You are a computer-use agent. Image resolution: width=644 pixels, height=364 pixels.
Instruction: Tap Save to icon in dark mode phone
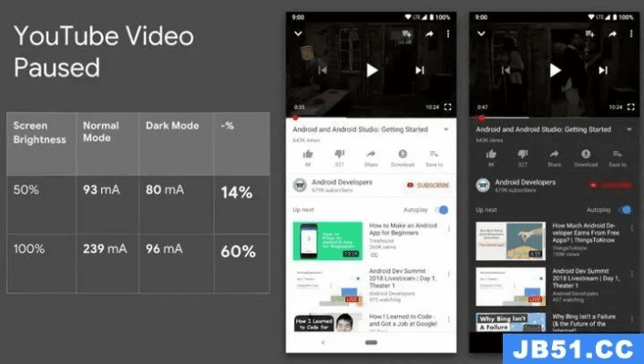pos(617,155)
